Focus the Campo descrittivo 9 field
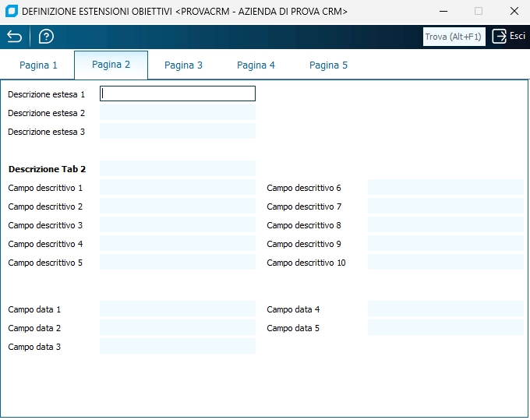This screenshot has height=420, width=530. point(446,243)
